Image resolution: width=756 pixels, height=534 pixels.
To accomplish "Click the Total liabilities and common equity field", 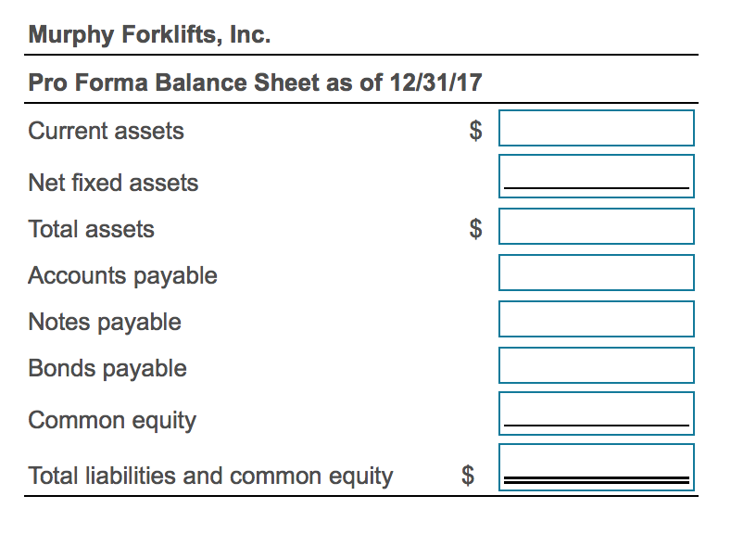I will point(596,466).
